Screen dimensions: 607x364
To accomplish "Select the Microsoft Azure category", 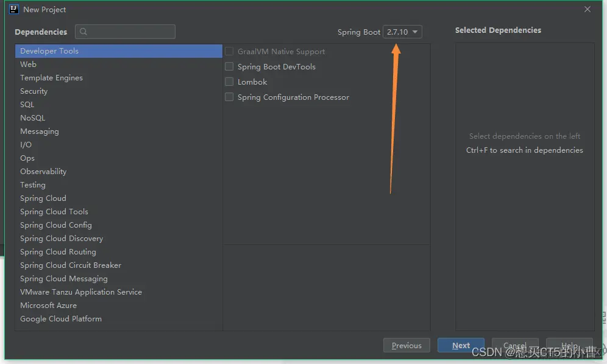I will point(118,306).
